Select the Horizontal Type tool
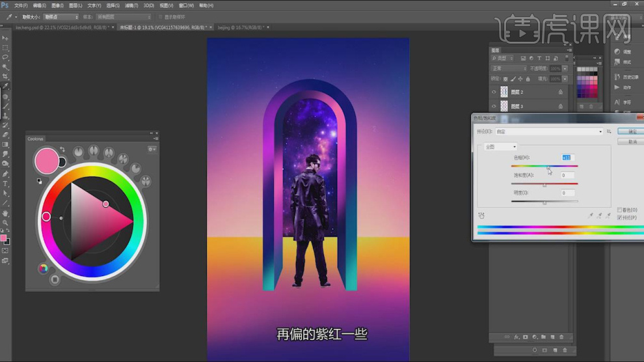Image resolution: width=644 pixels, height=362 pixels. pos(5,184)
